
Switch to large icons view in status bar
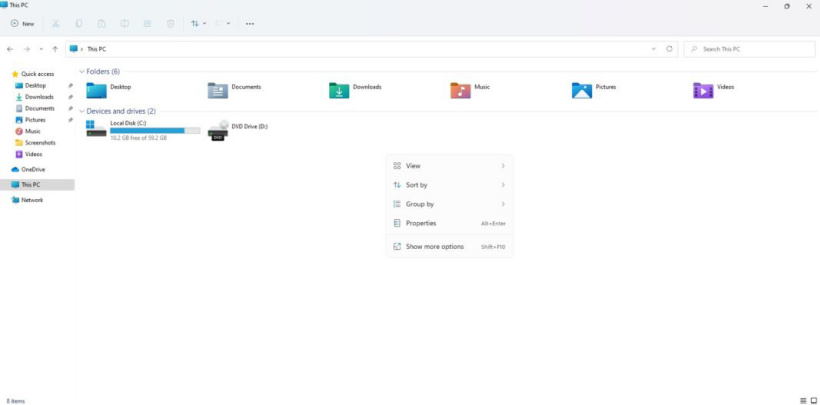pos(813,400)
